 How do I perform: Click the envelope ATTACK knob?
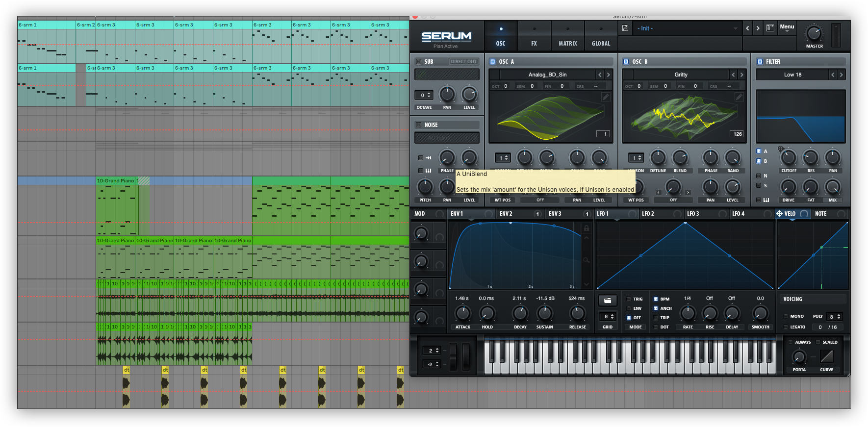point(462,313)
